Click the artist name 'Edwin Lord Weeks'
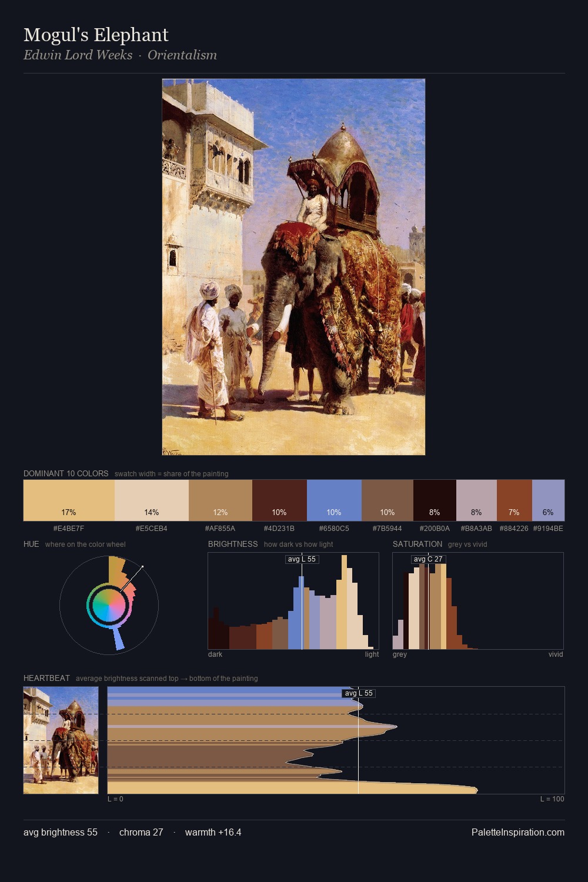Image resolution: width=588 pixels, height=882 pixels. (78, 55)
